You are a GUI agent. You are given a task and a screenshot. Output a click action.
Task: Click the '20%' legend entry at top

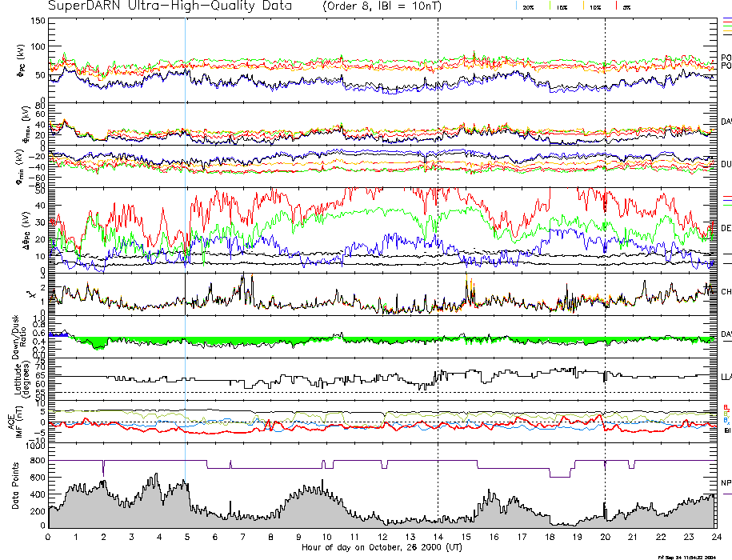(528, 7)
